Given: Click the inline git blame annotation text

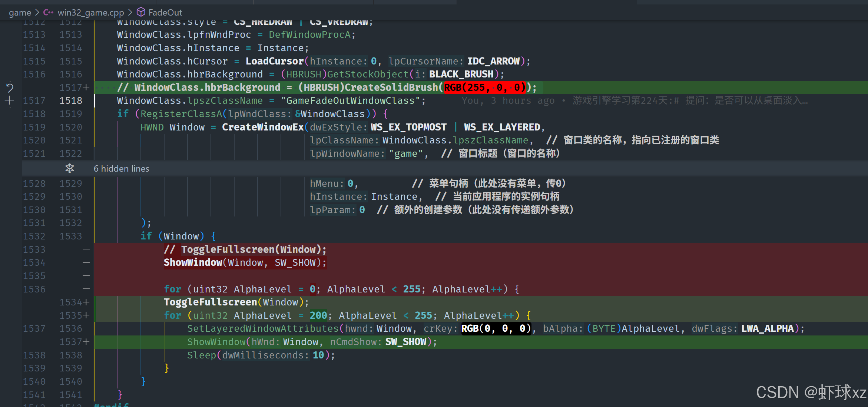Looking at the screenshot, I should click(634, 100).
